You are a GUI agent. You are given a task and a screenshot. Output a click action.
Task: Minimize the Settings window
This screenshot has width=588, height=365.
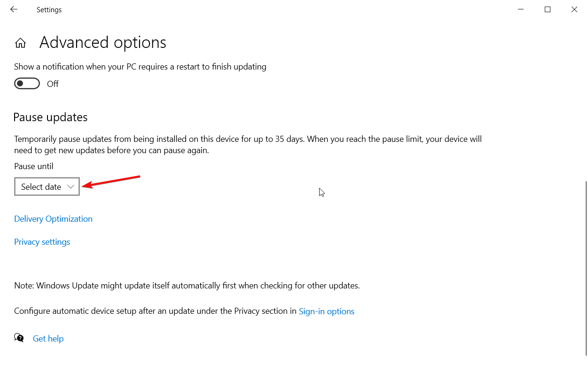(521, 9)
